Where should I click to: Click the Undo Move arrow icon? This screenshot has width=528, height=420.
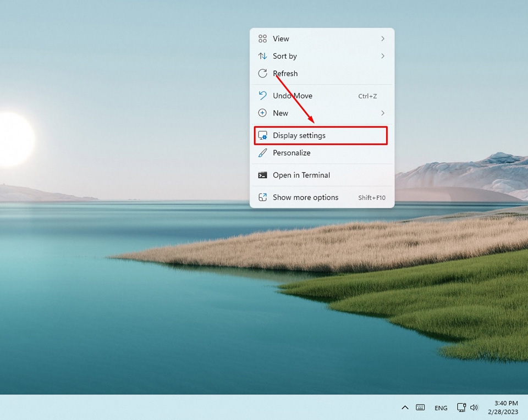pyautogui.click(x=263, y=96)
